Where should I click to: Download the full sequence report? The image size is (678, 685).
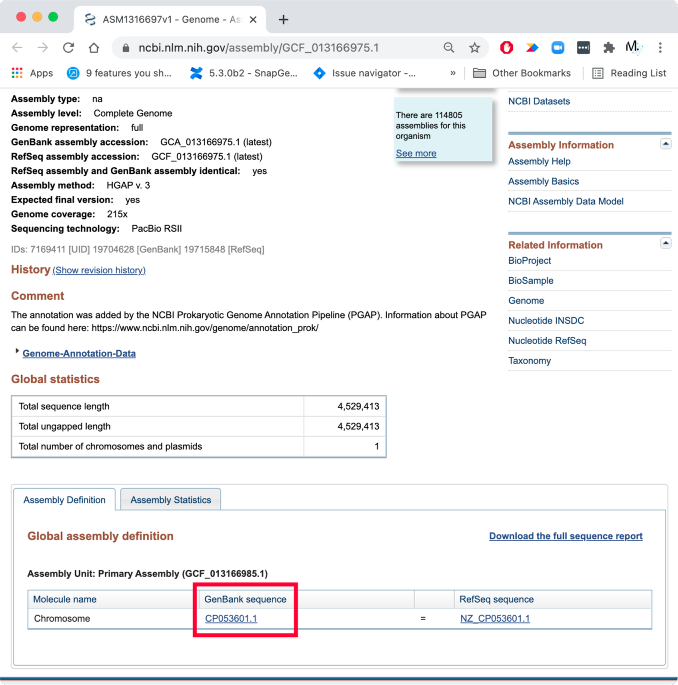566,536
